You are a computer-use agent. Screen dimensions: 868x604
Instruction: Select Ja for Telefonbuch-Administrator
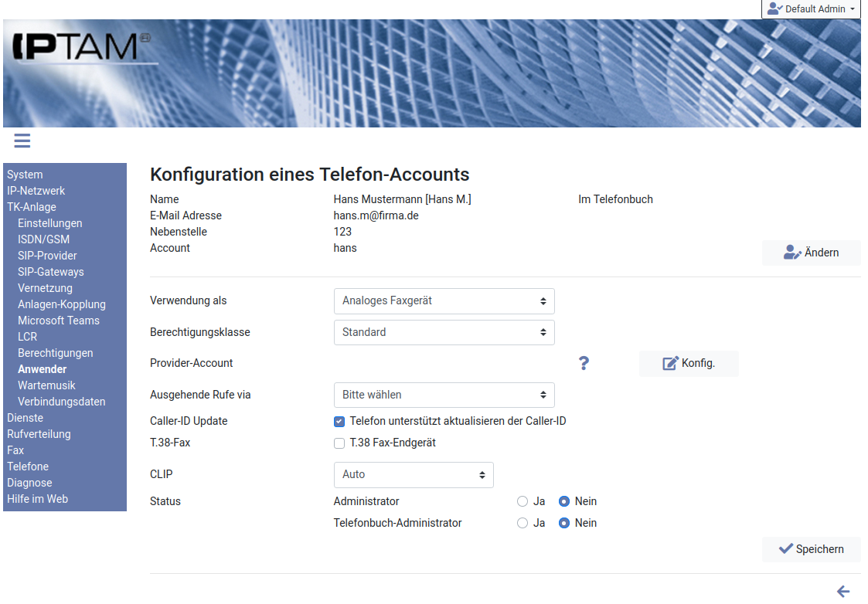coord(523,523)
